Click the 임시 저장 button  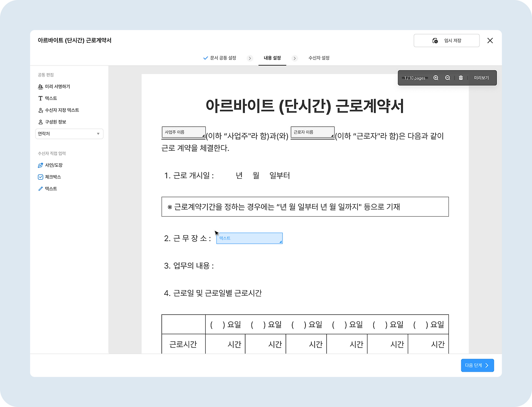coord(446,40)
